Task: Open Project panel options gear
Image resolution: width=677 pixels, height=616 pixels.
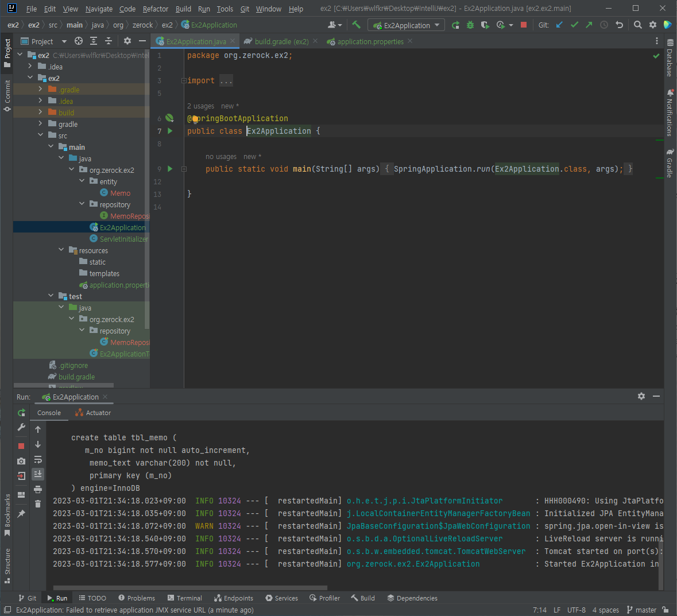Action: pyautogui.click(x=127, y=41)
